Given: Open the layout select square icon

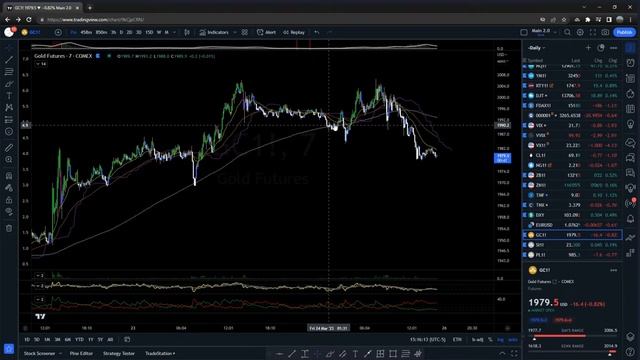Looking at the screenshot, I should (524, 32).
